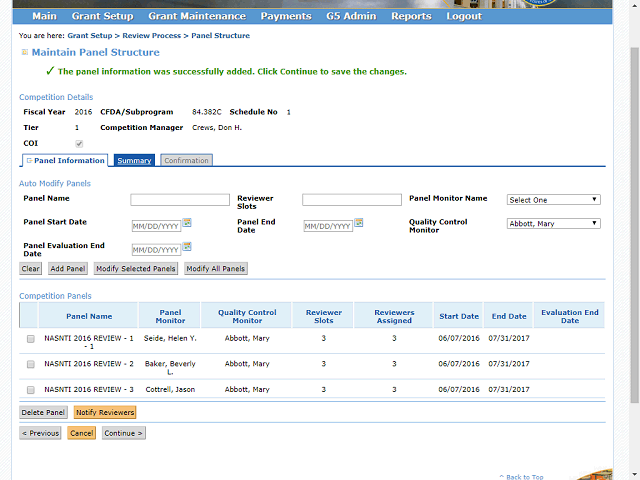Open calendar picker for Panel End Date
Viewport: 640px width, 480px height.
pyautogui.click(x=359, y=222)
